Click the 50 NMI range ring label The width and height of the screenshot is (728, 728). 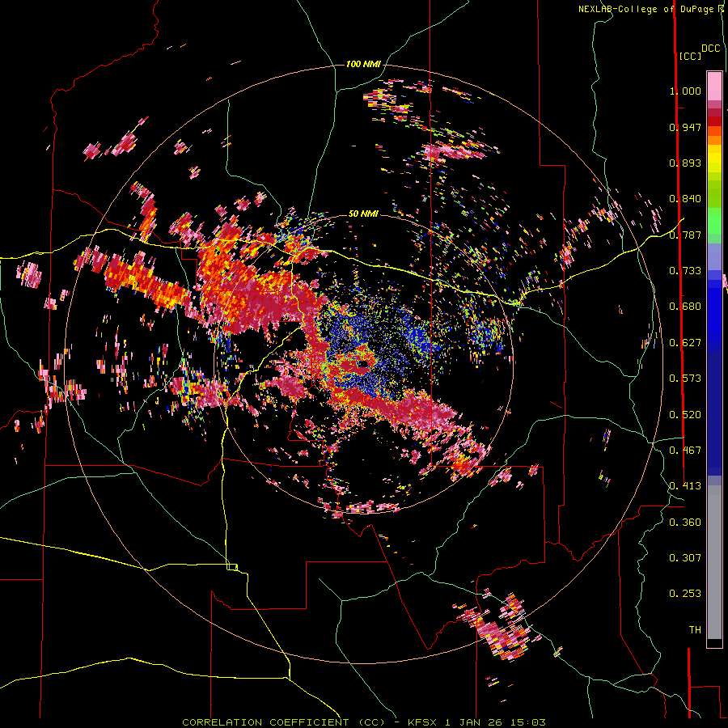tap(363, 214)
